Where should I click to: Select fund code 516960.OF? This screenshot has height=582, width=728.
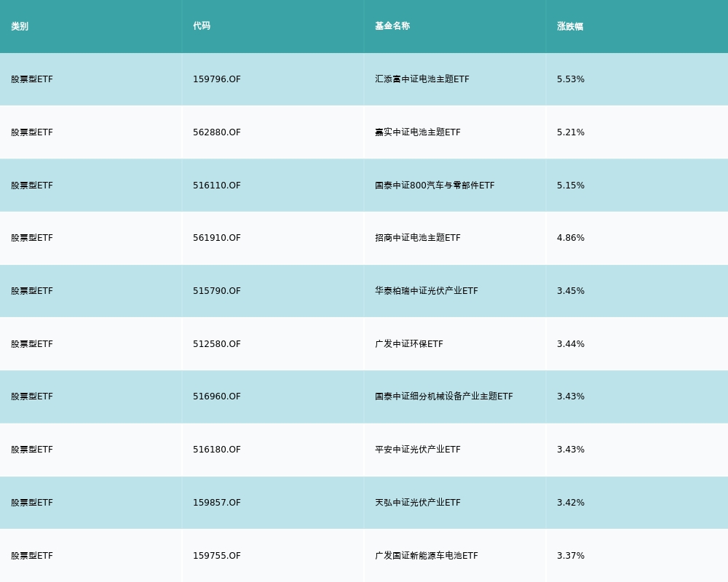click(x=217, y=396)
